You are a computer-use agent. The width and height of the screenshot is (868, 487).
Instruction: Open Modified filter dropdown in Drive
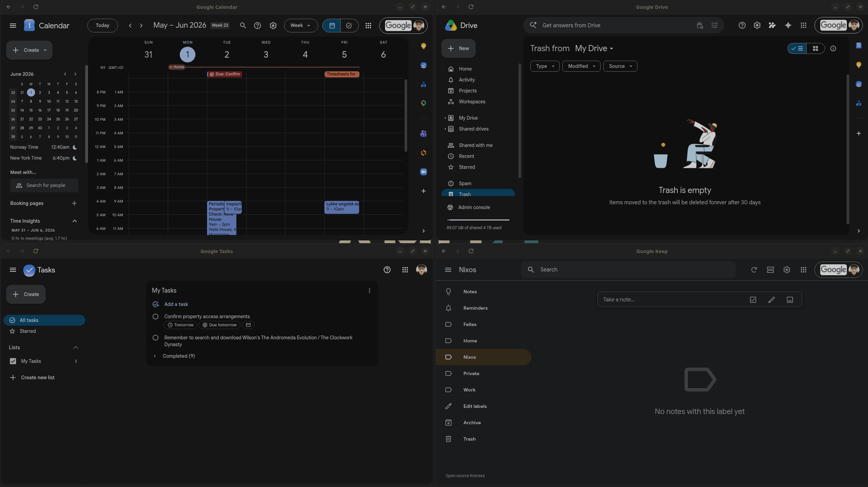[x=581, y=66]
